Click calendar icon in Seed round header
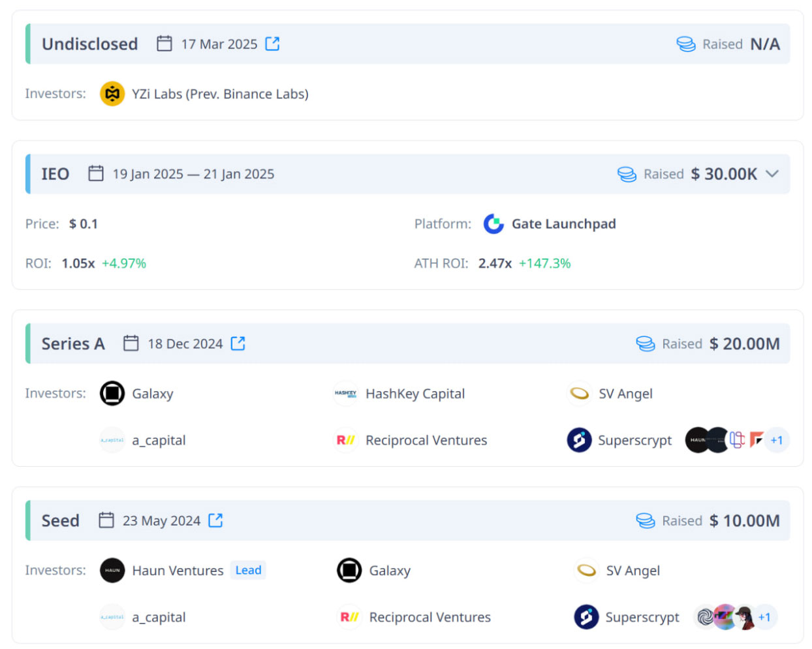This screenshot has width=812, height=649. point(106,520)
